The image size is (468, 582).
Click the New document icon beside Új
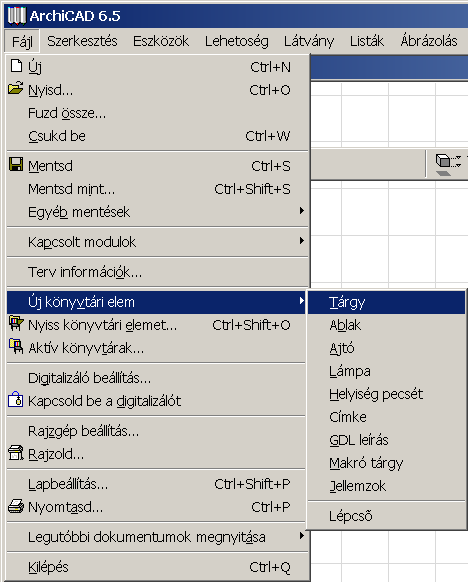16,66
